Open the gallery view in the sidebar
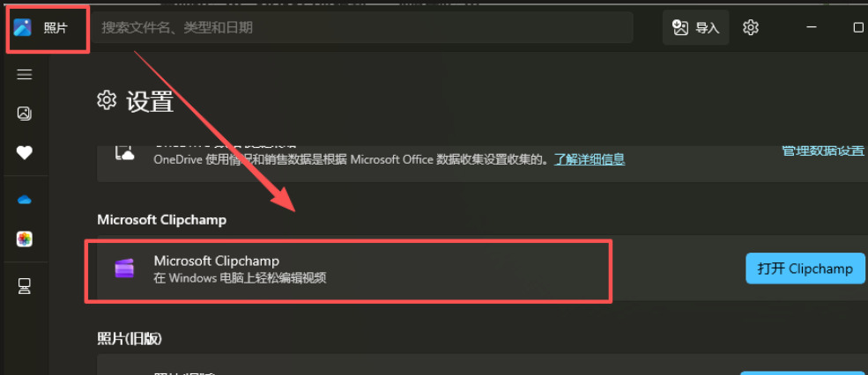Image resolution: width=868 pixels, height=375 pixels. pos(25,114)
